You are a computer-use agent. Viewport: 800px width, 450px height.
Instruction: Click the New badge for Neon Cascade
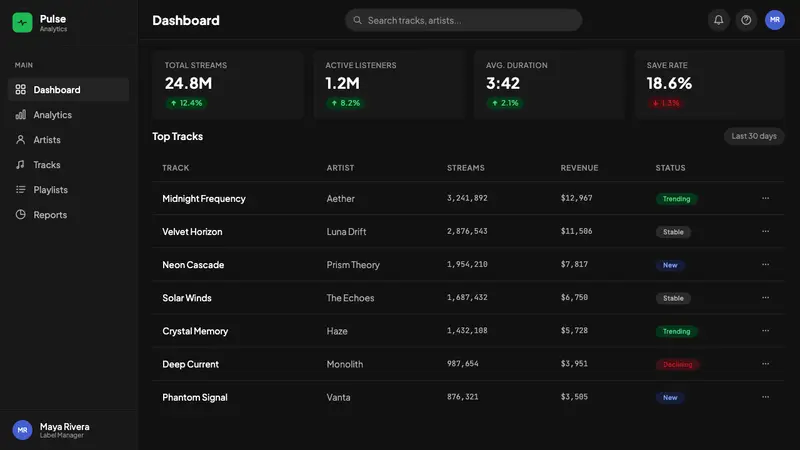(x=670, y=265)
